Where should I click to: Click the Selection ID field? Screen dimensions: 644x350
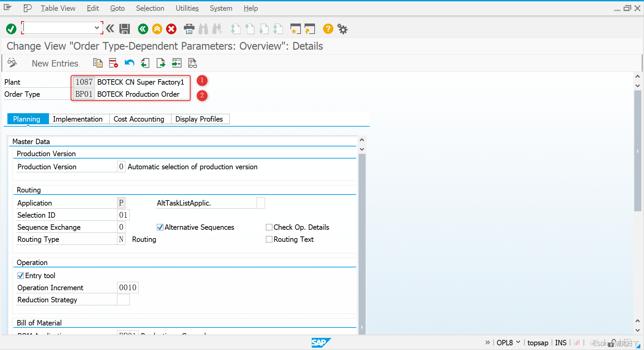click(123, 215)
